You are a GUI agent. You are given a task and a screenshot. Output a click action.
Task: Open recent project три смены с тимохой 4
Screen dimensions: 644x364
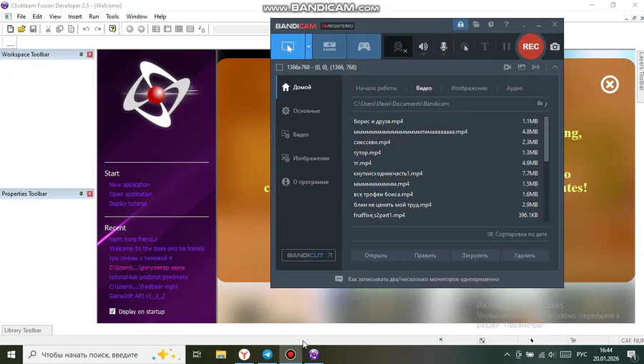[140, 258]
